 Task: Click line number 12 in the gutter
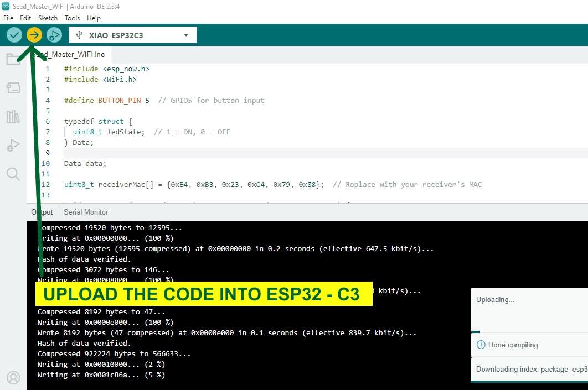tap(46, 184)
